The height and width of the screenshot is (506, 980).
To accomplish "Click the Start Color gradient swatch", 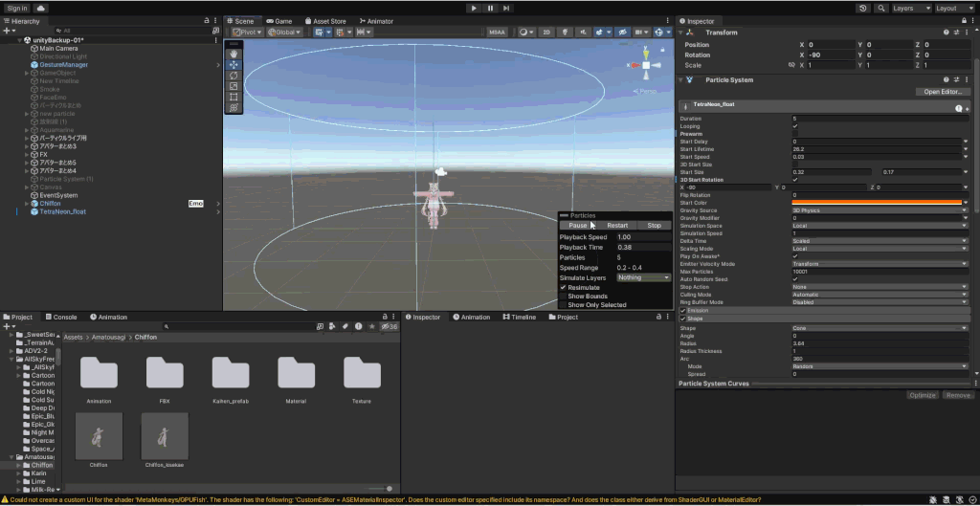I will coord(877,203).
